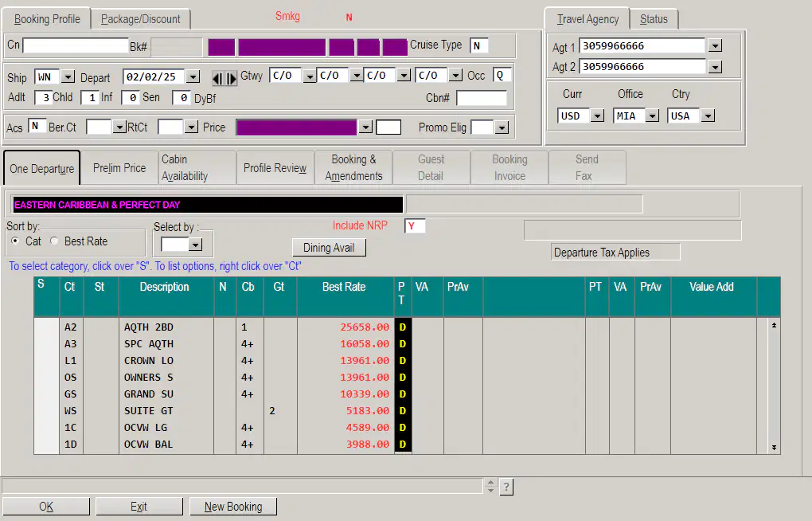Open the Profile Review tab
812x521 pixels.
[x=275, y=168]
